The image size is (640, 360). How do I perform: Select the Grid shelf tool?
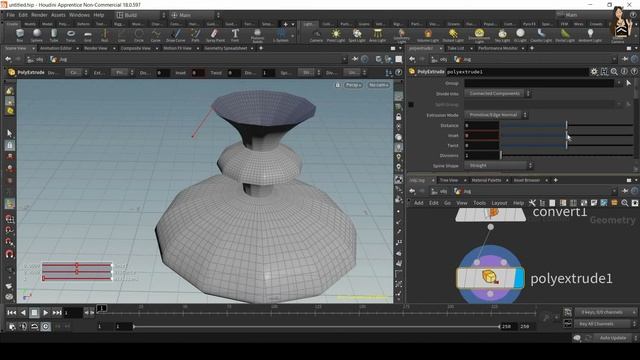coord(88,35)
